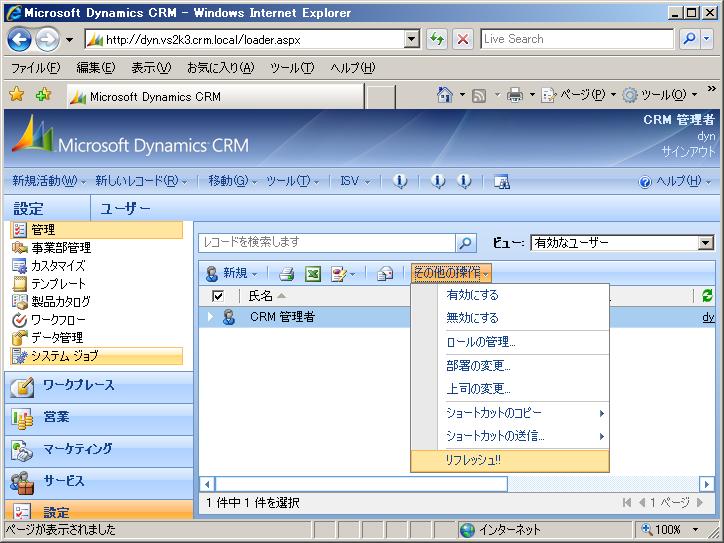Refresh the page with the green arrows icon
This screenshot has width=724, height=543.
click(x=436, y=40)
